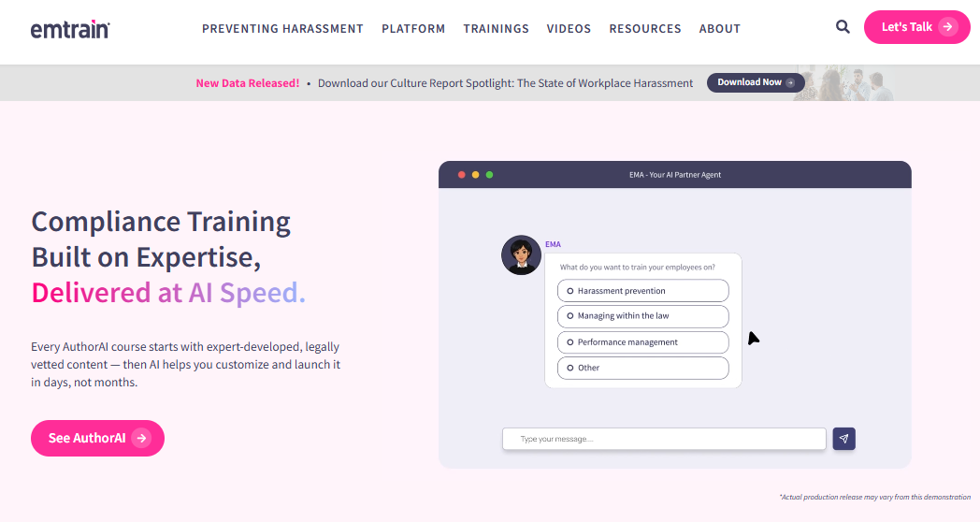Click the EMA name label above chat

tap(554, 244)
